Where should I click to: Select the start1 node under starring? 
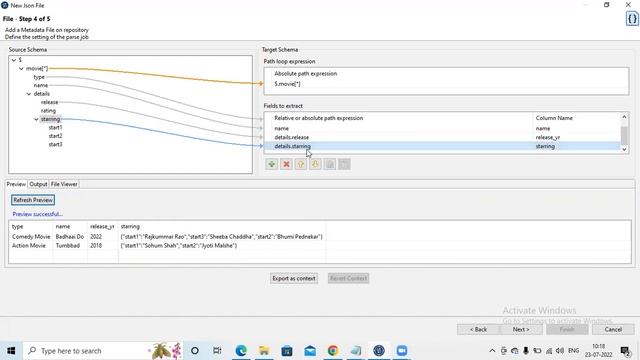click(55, 127)
